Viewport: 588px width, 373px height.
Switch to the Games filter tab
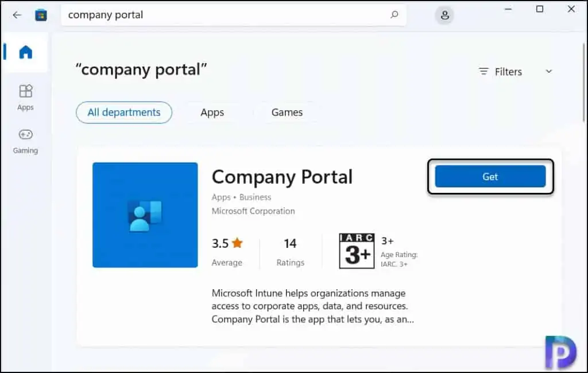pyautogui.click(x=287, y=112)
